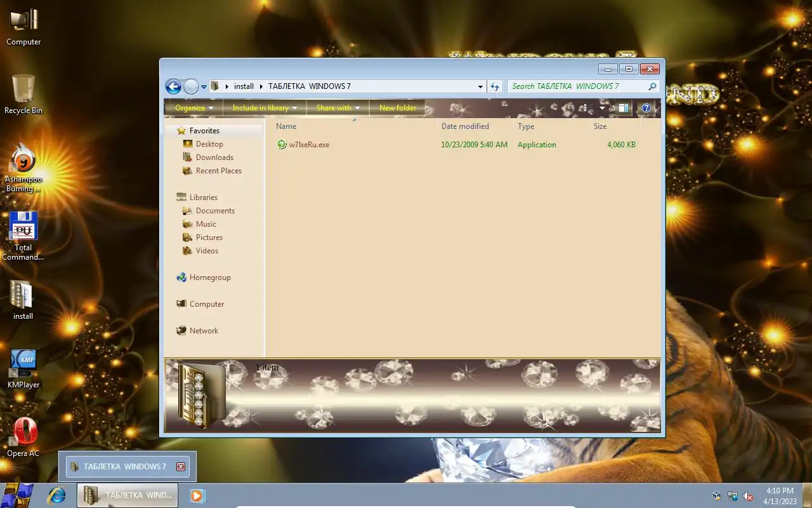Expand the arrow after 'install' breadcrumb
812x508 pixels.
coord(261,86)
